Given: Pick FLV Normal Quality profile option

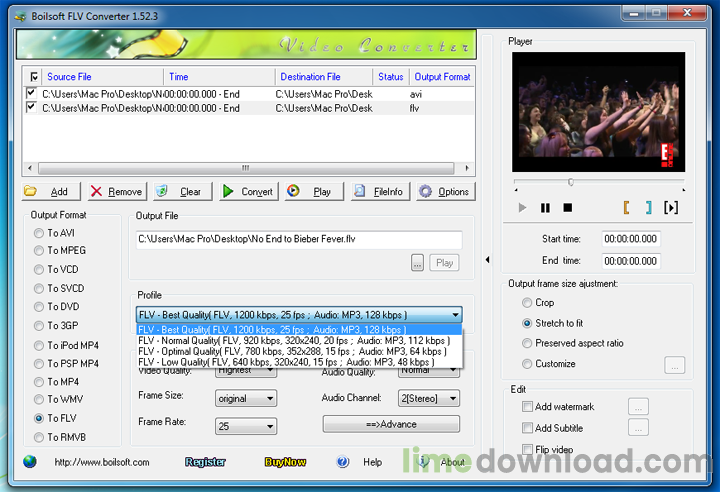Looking at the screenshot, I should 299,340.
